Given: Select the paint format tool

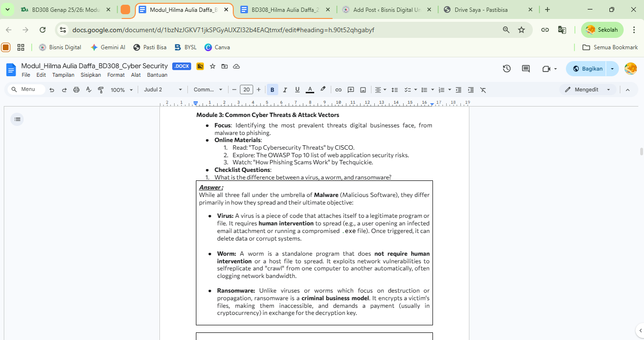Looking at the screenshot, I should click(x=101, y=89).
